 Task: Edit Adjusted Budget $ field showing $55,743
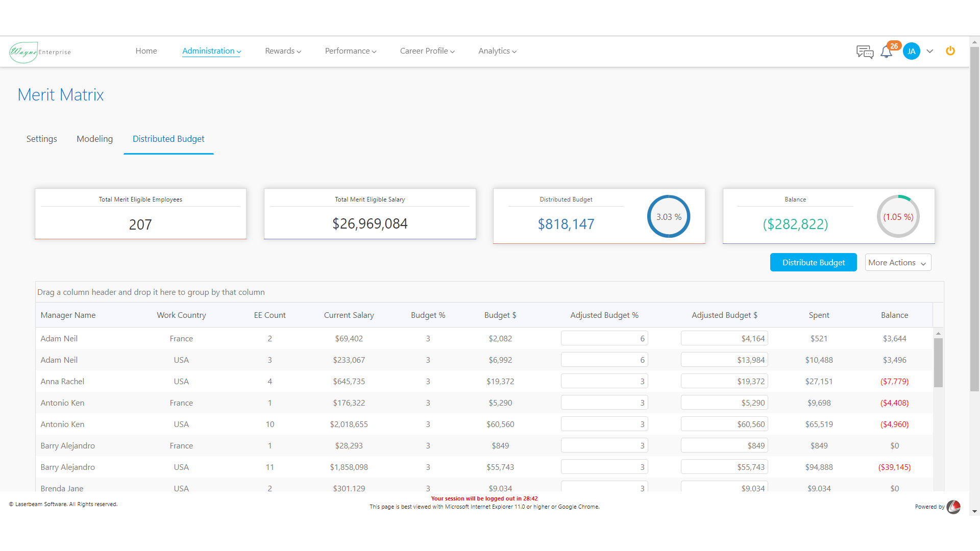tap(724, 467)
